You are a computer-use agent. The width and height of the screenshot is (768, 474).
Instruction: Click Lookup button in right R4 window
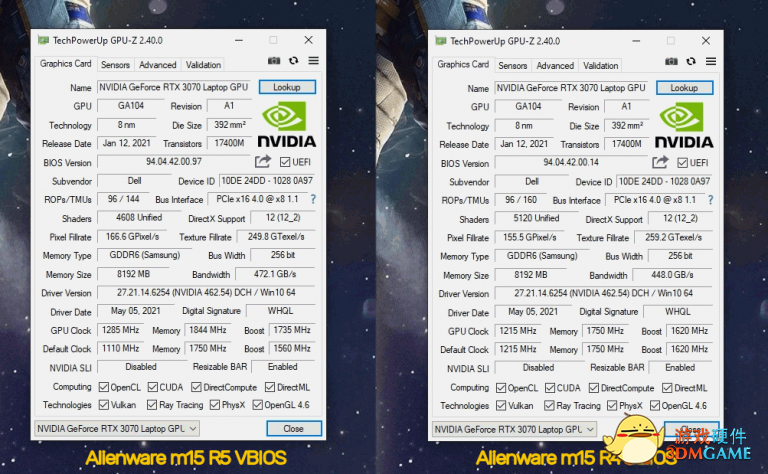click(684, 88)
